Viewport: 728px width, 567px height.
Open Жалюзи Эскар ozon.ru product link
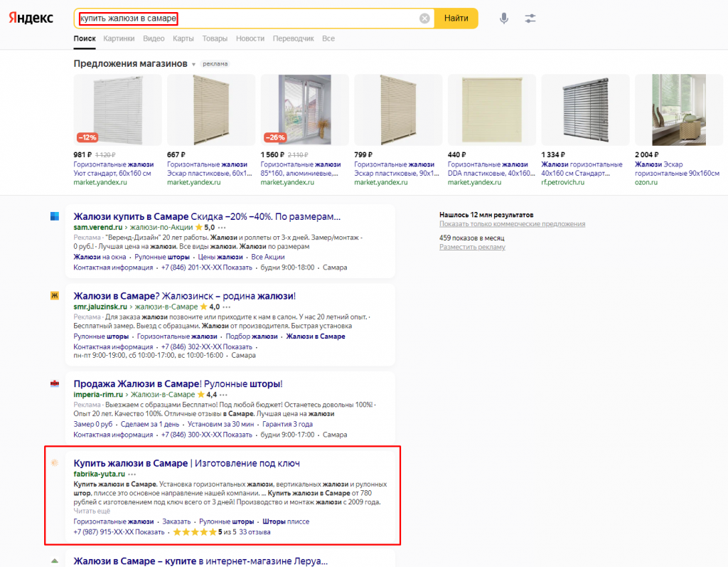677,169
